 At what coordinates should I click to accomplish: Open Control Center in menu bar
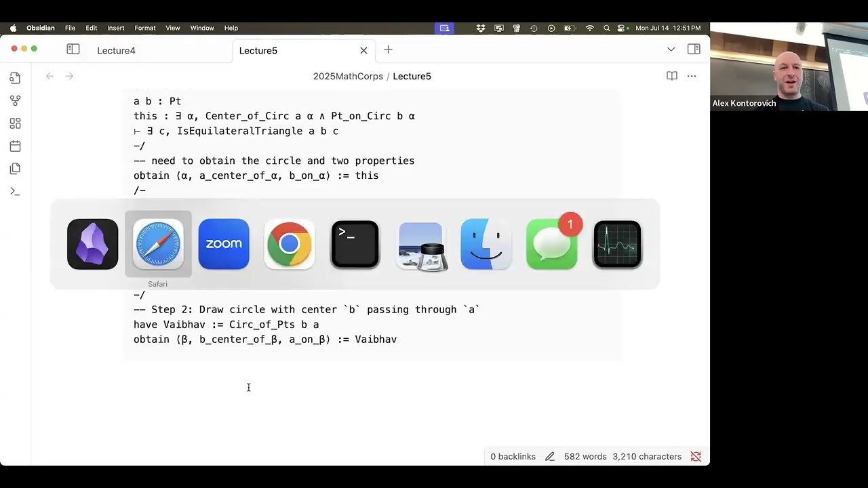point(623,28)
